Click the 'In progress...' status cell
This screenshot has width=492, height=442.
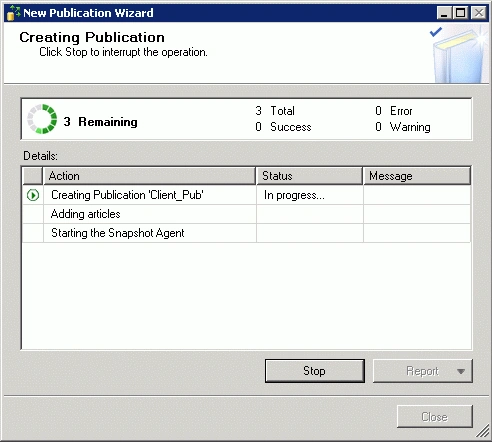310,195
